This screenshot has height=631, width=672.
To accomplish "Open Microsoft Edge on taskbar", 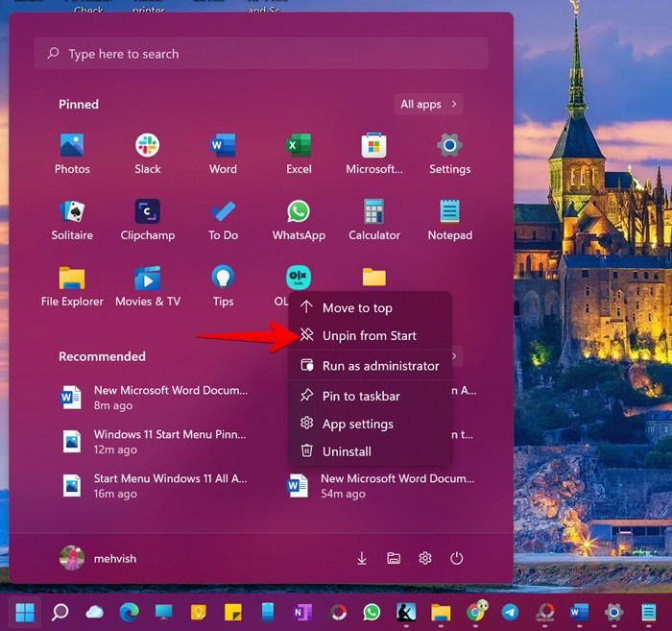I will pos(129,612).
